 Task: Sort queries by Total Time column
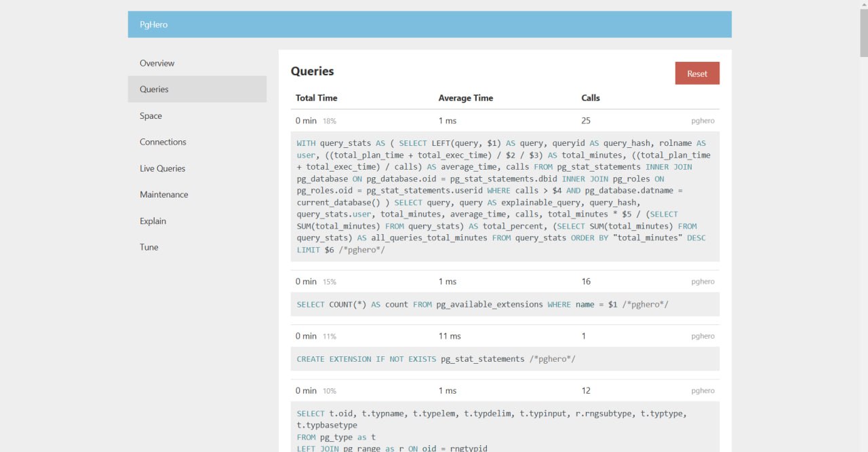[x=316, y=98]
